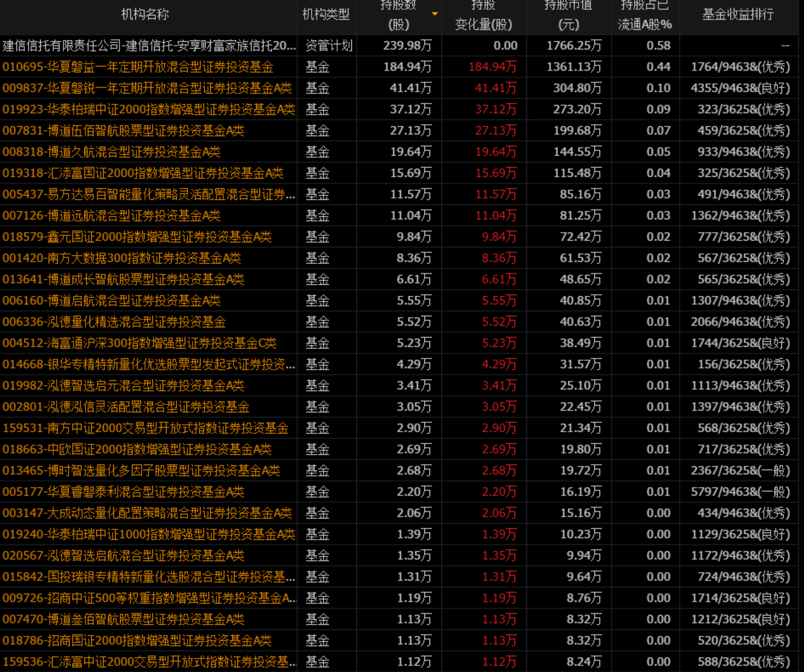
Task: Click ranking 2367/3625&(一般)
Action: tap(741, 471)
